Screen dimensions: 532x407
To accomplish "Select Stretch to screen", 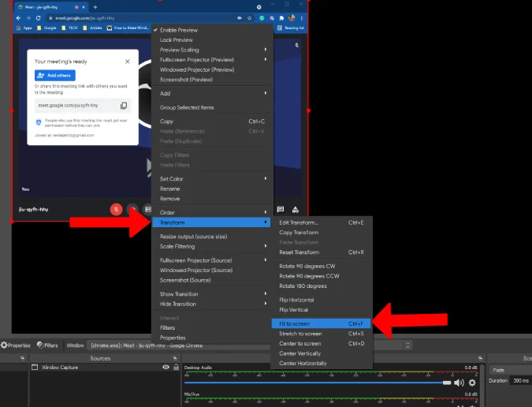I will point(322,334).
